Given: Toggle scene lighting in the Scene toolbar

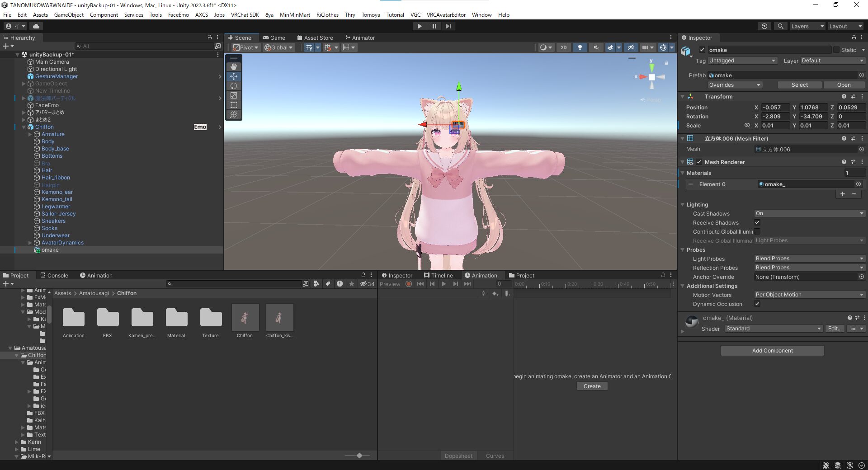Looking at the screenshot, I should click(x=580, y=47).
